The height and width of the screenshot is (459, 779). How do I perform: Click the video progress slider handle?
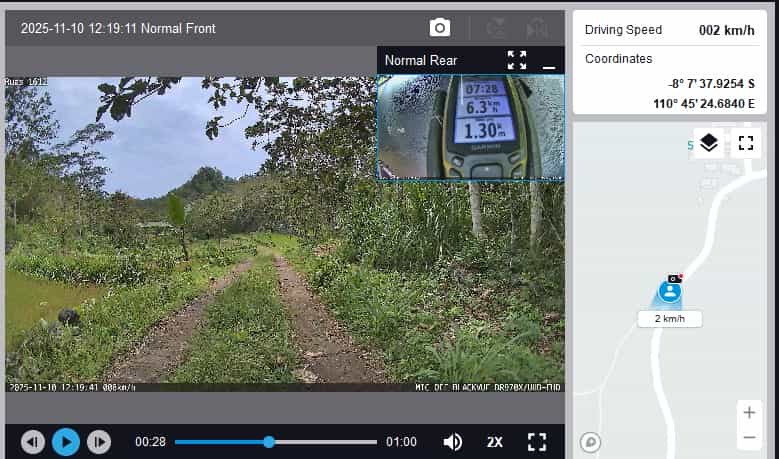point(269,441)
